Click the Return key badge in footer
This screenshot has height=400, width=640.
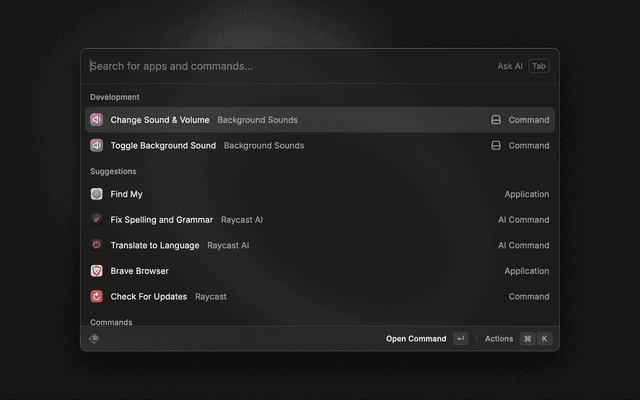pyautogui.click(x=460, y=339)
